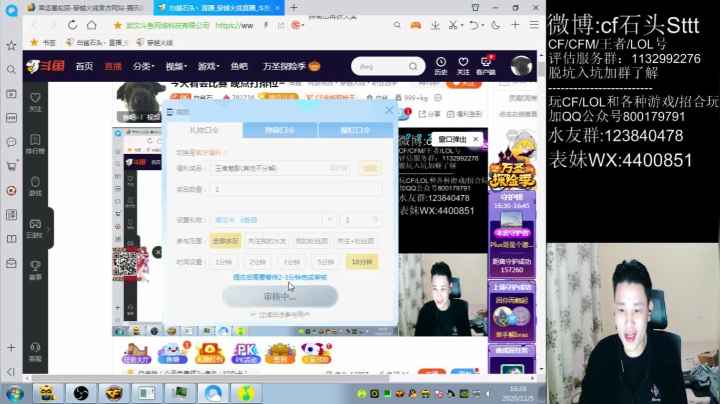720x404 pixels.
Task: Click the prize name input field
Action: click(280, 168)
